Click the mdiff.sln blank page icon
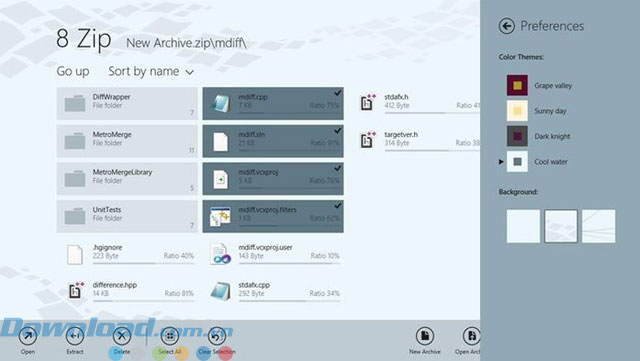 coord(221,141)
